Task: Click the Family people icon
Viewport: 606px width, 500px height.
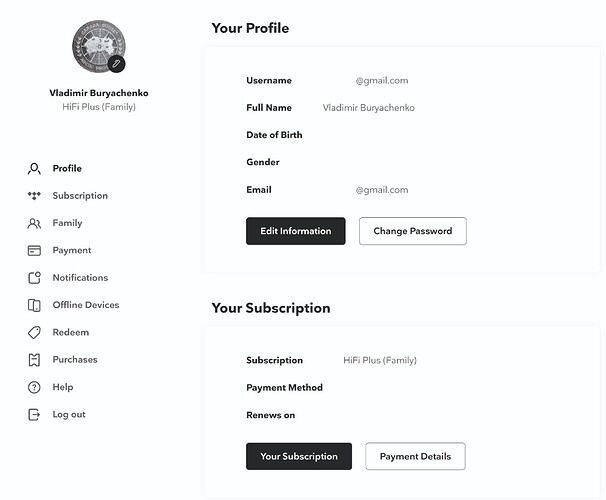Action: (x=34, y=223)
